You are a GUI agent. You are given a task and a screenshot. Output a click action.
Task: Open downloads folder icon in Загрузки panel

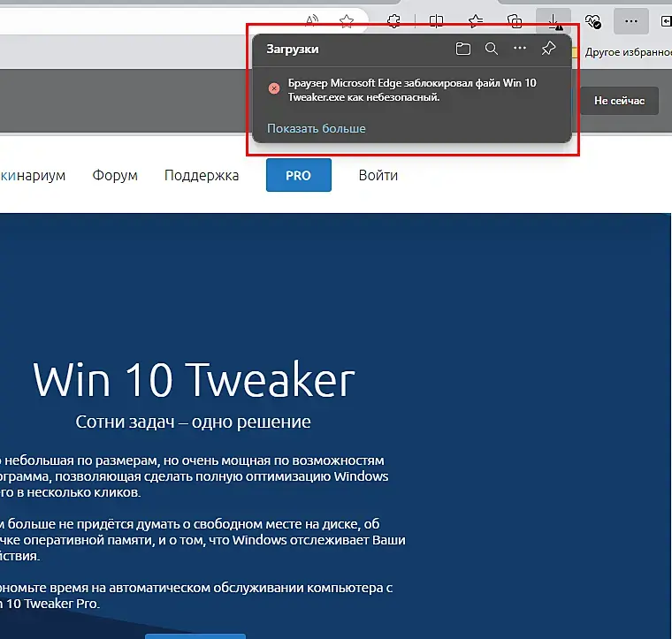[x=462, y=49]
